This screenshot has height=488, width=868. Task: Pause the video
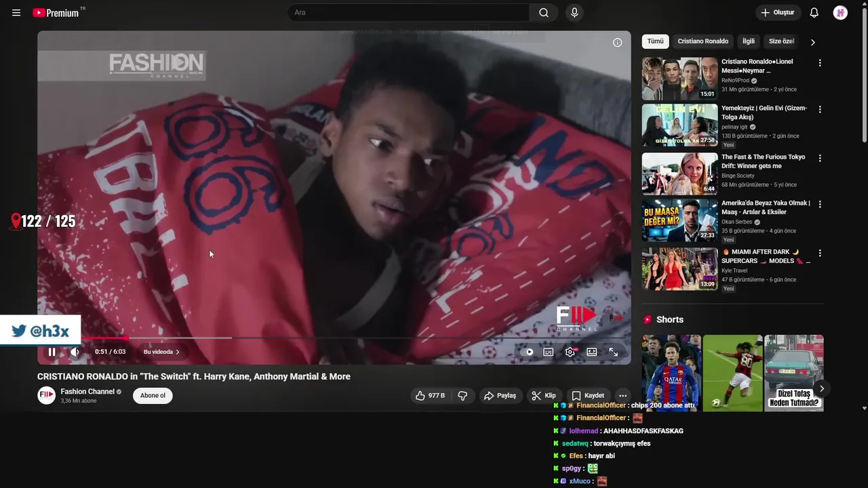(52, 352)
